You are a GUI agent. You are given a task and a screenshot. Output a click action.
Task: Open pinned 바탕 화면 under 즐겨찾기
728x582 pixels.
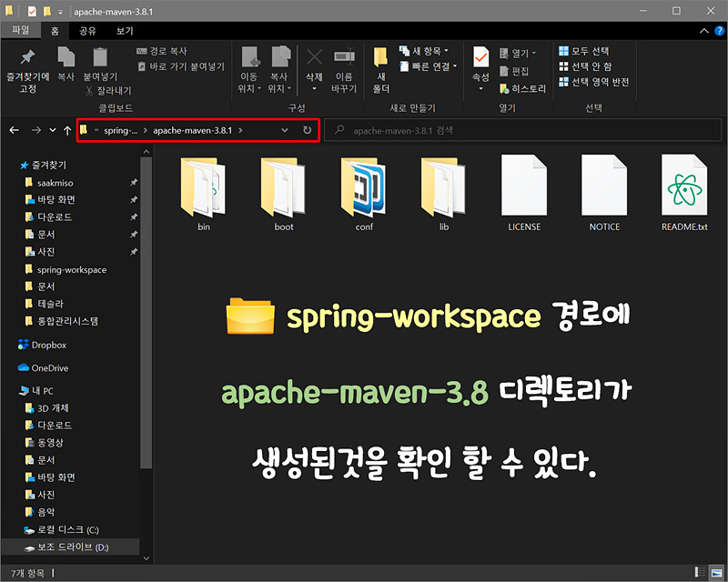pos(50,199)
